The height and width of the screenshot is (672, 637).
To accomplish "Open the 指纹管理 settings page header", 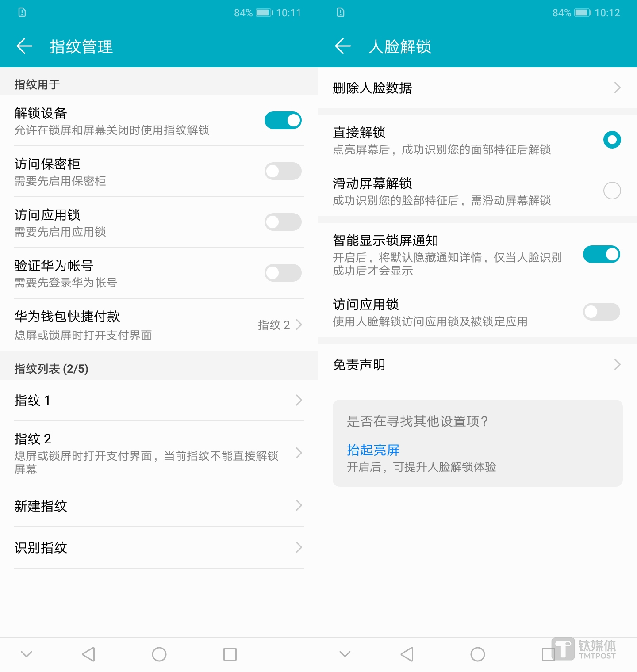I will point(81,47).
